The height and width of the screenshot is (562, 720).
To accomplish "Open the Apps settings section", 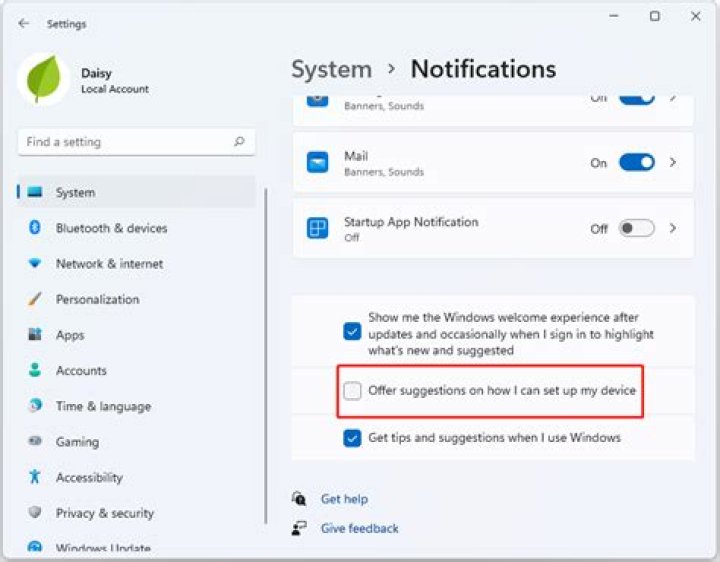I will pyautogui.click(x=70, y=335).
